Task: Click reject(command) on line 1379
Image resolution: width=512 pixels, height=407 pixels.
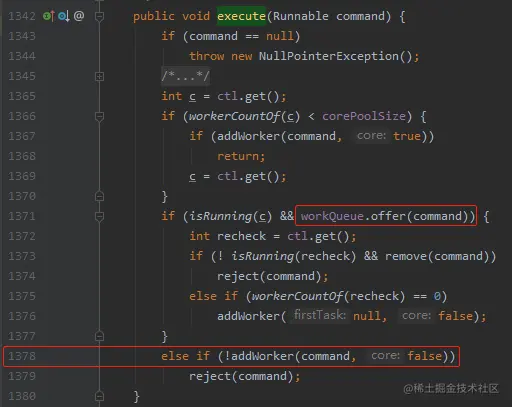Action: [241, 376]
